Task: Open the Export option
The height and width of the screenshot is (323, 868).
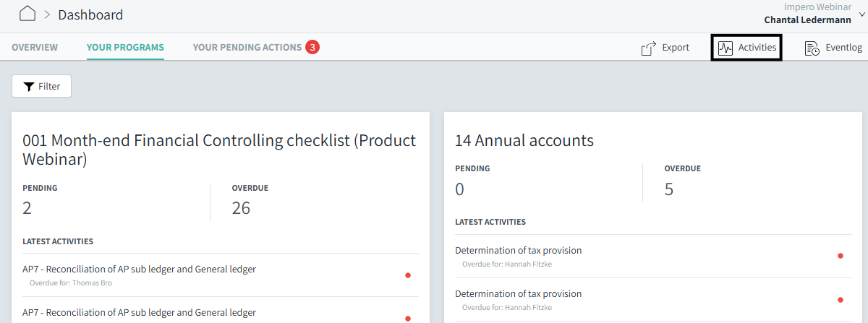Action: tap(665, 48)
